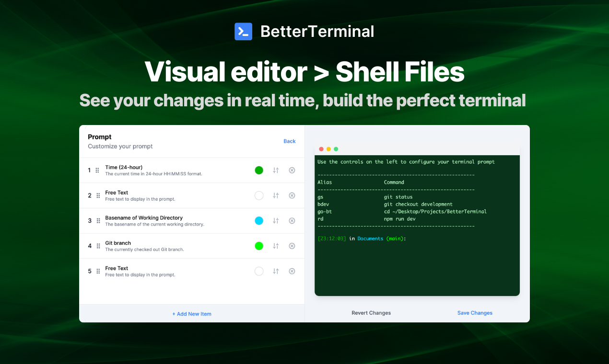Image resolution: width=609 pixels, height=364 pixels.
Task: Click 'The basename of the current working directory.'
Action: click(154, 224)
